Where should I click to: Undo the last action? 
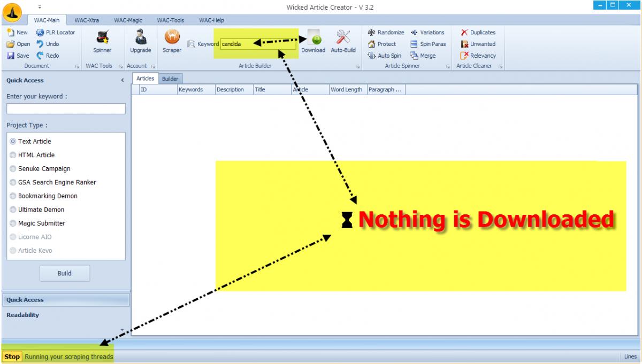click(47, 44)
